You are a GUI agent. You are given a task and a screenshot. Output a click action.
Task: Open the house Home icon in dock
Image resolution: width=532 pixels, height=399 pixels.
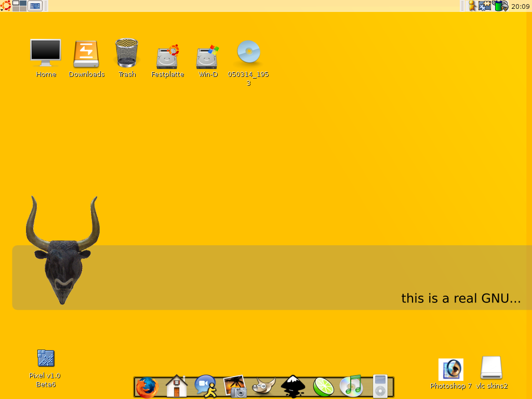click(177, 386)
